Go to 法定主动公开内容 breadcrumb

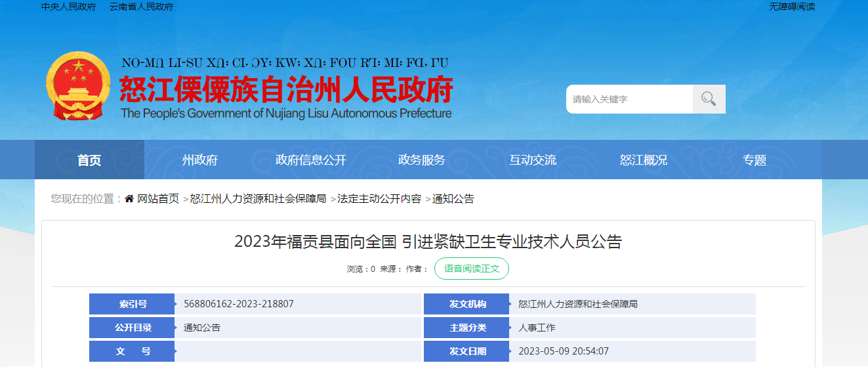click(379, 199)
